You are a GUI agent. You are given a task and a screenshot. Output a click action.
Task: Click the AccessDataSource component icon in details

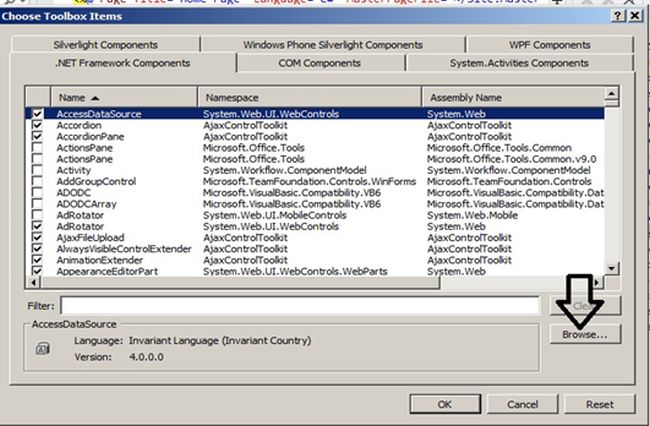click(42, 349)
